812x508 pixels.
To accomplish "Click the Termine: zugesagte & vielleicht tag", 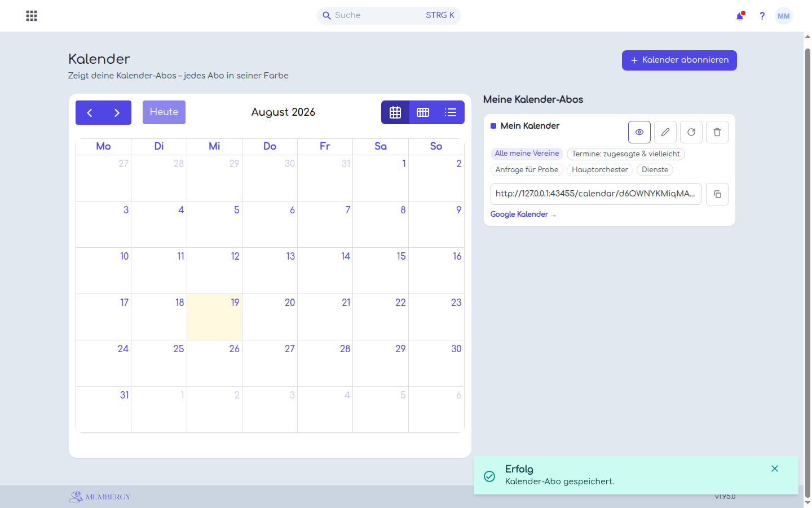I will (626, 154).
